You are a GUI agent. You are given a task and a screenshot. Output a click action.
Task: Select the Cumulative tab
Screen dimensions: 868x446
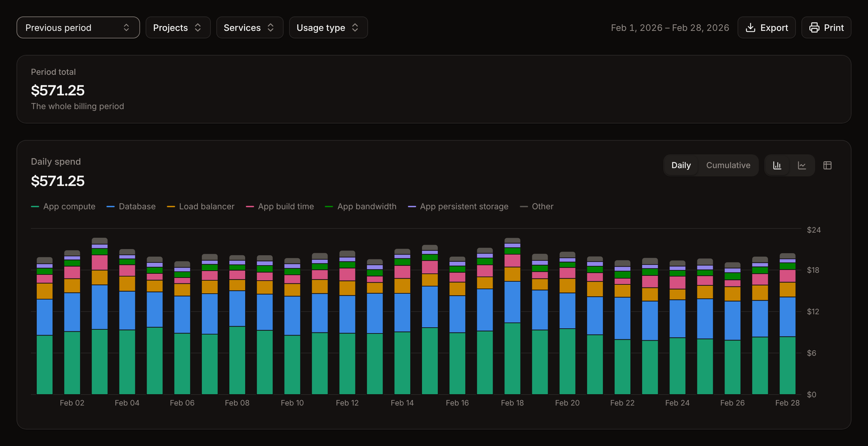pyautogui.click(x=728, y=165)
